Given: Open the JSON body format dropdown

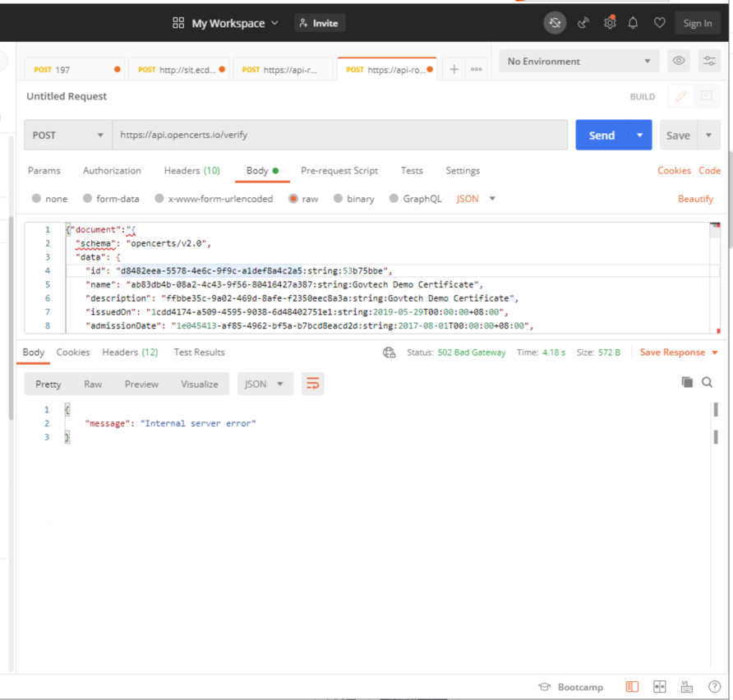Looking at the screenshot, I should click(x=473, y=198).
